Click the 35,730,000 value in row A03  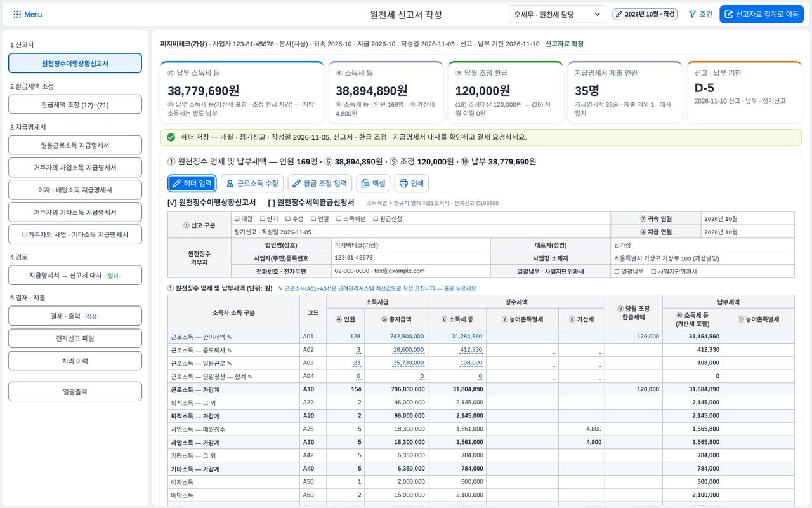tap(409, 363)
